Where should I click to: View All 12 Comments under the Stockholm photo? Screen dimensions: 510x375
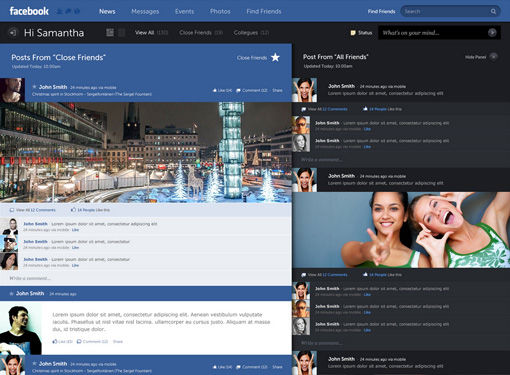click(33, 210)
